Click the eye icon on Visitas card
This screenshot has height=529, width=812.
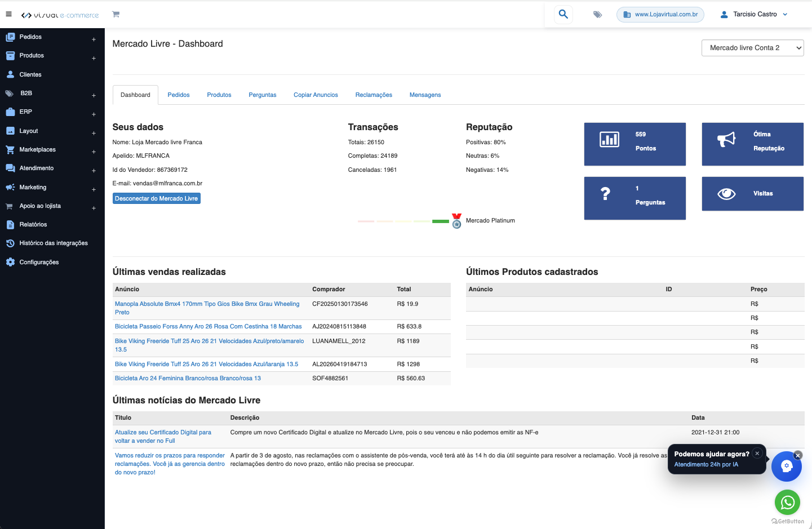click(x=727, y=194)
